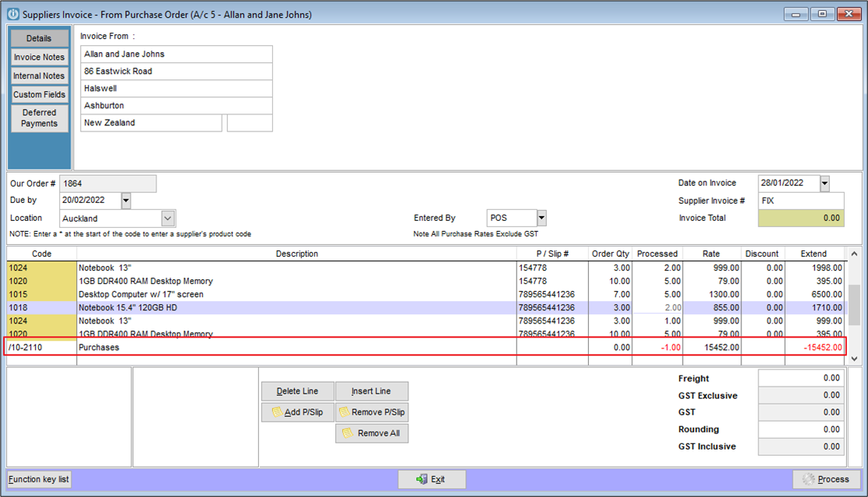Image resolution: width=868 pixels, height=497 pixels.
Task: Expand the Entered By dropdown
Action: 541,218
